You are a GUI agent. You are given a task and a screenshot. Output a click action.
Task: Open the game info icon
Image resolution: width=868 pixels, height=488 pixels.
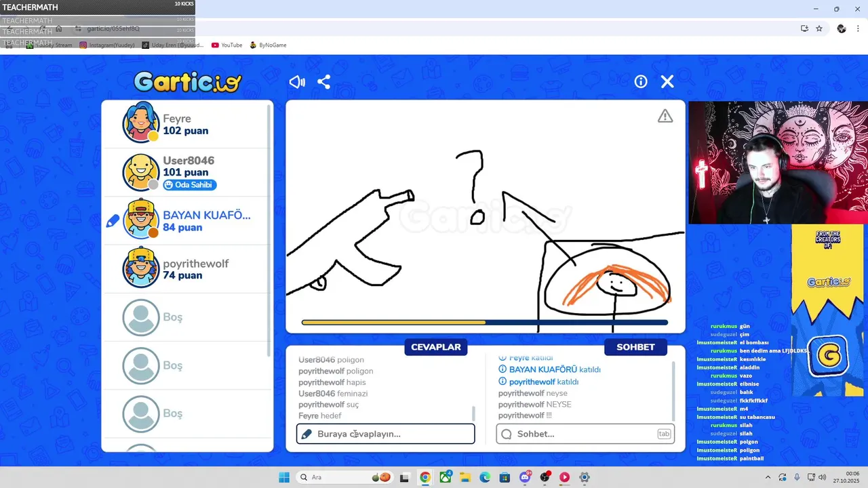tap(641, 82)
